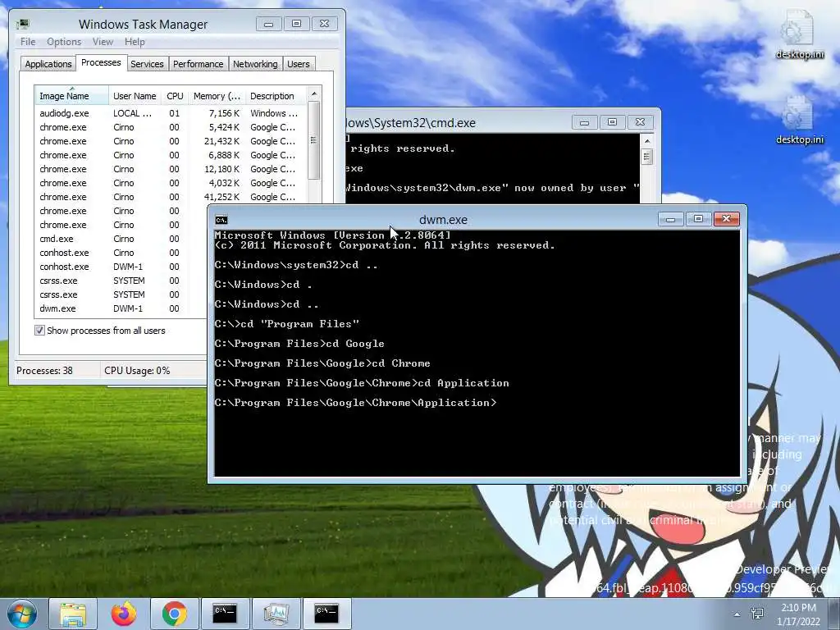
Task: Sort by Memory column header
Action: pos(217,96)
